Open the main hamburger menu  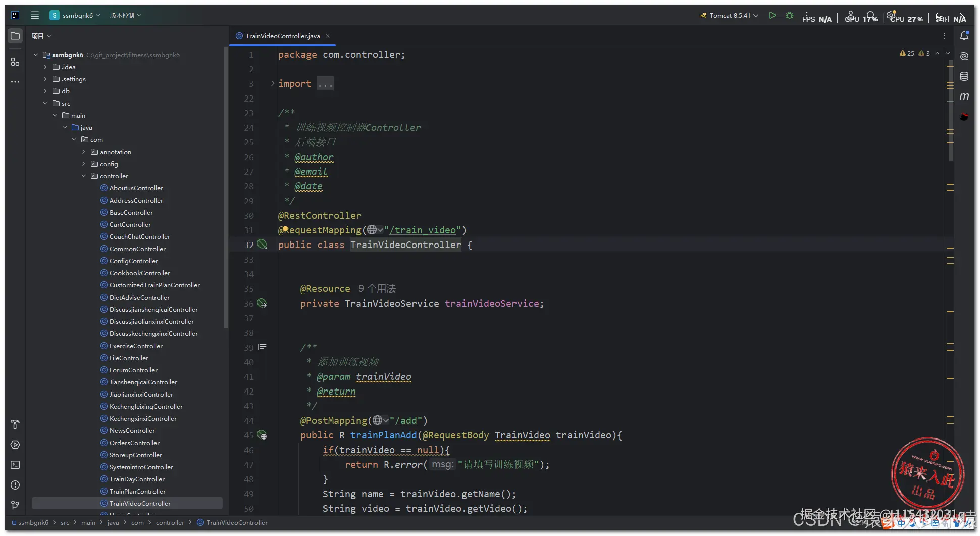(x=34, y=15)
